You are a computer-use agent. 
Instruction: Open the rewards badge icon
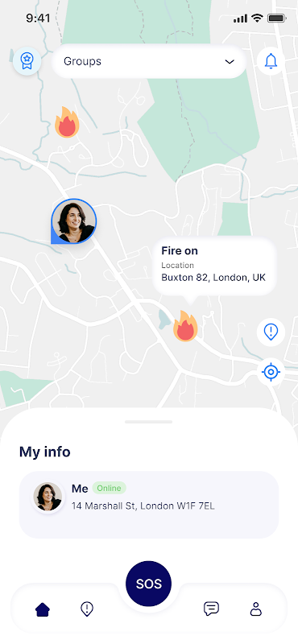[x=27, y=62]
